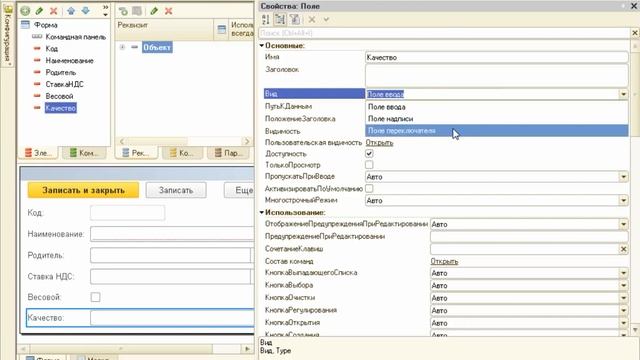The image size is (640, 360).
Task: Choose Поле надписи from the Вид list
Action: tap(496, 119)
